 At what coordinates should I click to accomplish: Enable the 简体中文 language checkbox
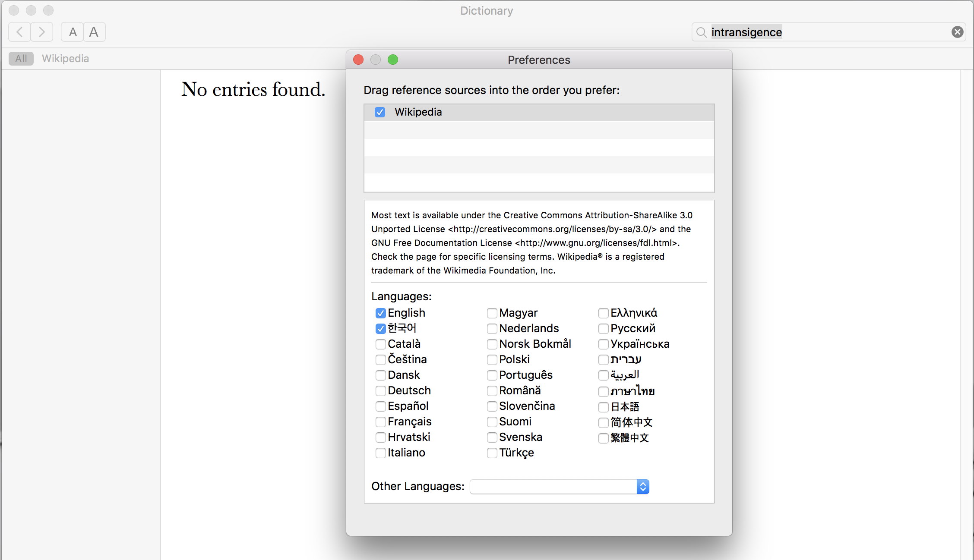603,422
